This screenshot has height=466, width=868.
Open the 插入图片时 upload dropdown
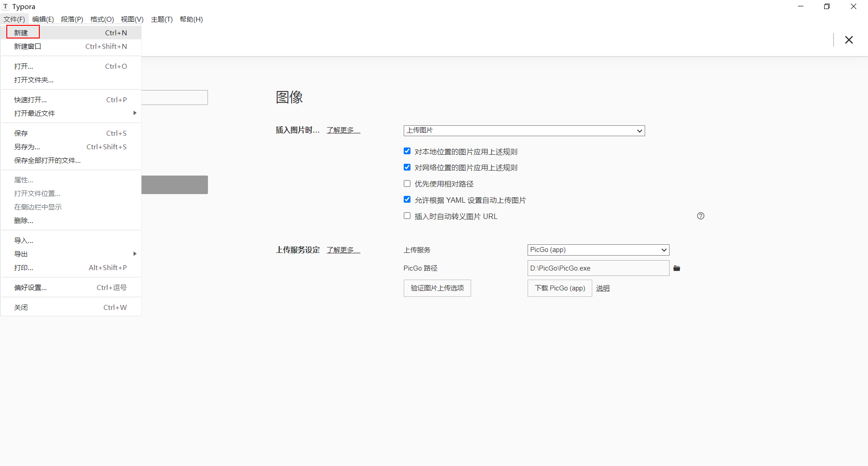click(524, 130)
